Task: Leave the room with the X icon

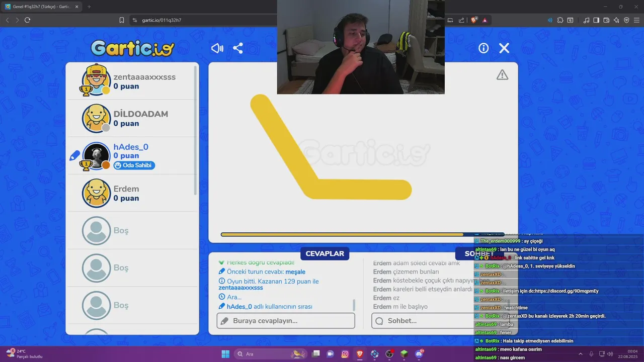Action: click(504, 48)
